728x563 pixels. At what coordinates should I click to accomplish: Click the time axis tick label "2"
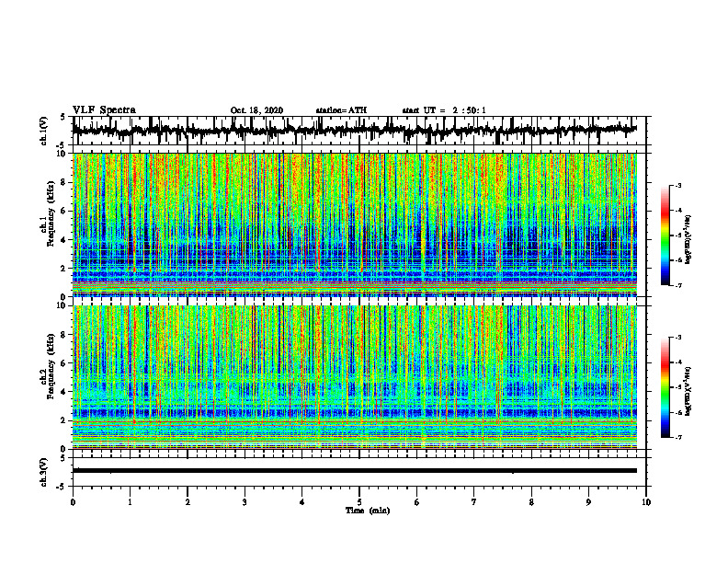[x=188, y=502]
